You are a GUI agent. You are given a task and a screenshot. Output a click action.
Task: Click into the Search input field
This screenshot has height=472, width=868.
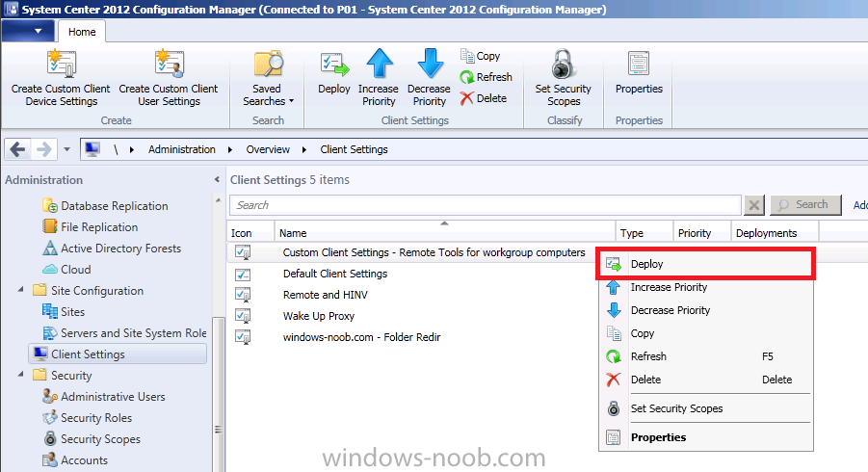click(x=486, y=205)
